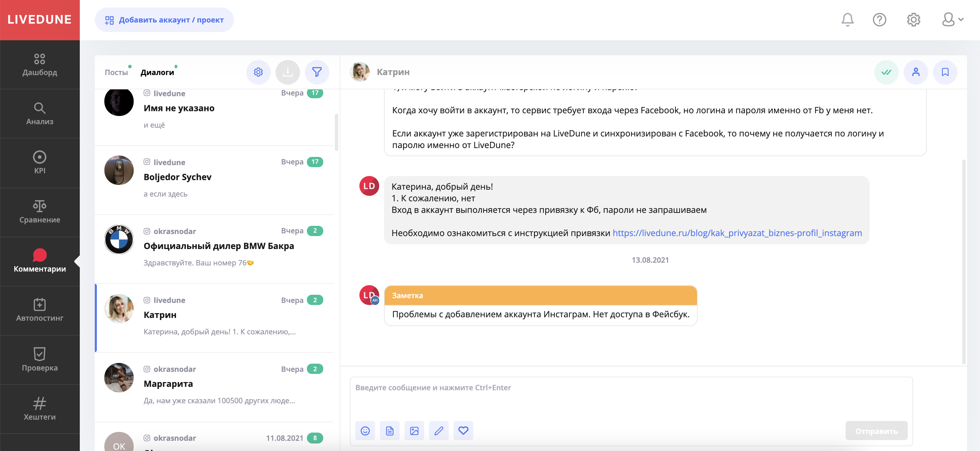Attach an image with picture icon
This screenshot has height=451, width=980.
click(x=414, y=431)
